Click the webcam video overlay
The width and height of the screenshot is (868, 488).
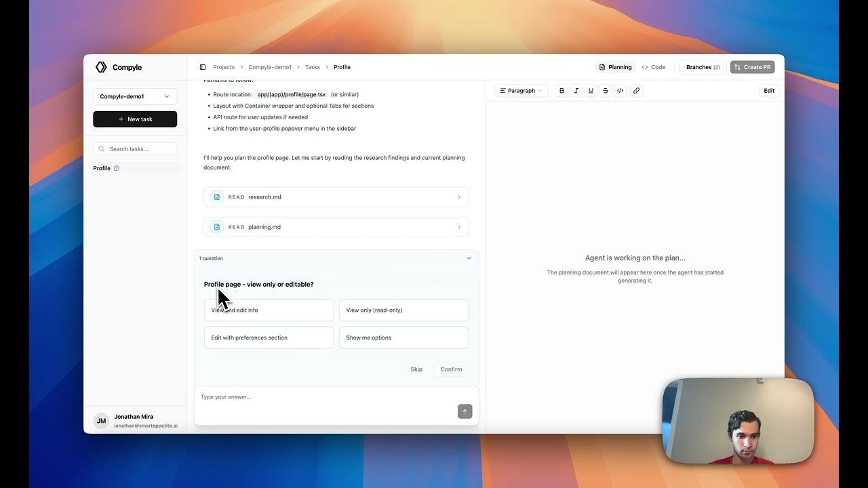point(738,421)
